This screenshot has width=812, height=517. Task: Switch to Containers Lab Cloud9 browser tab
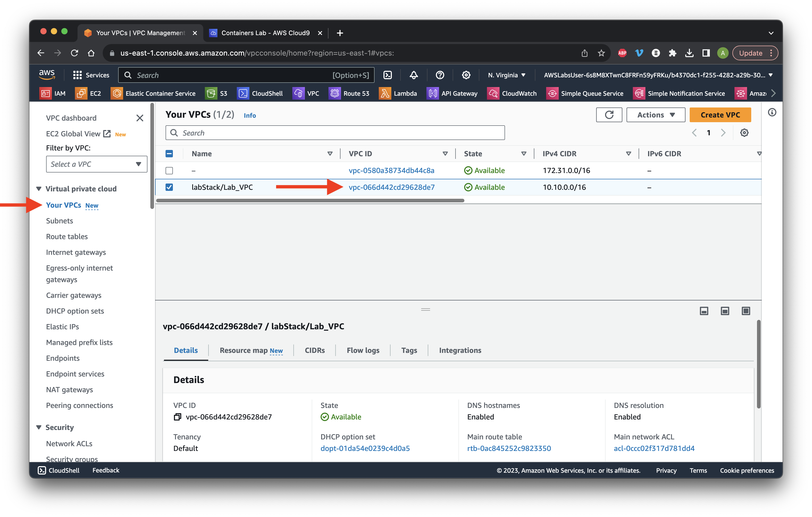point(265,33)
